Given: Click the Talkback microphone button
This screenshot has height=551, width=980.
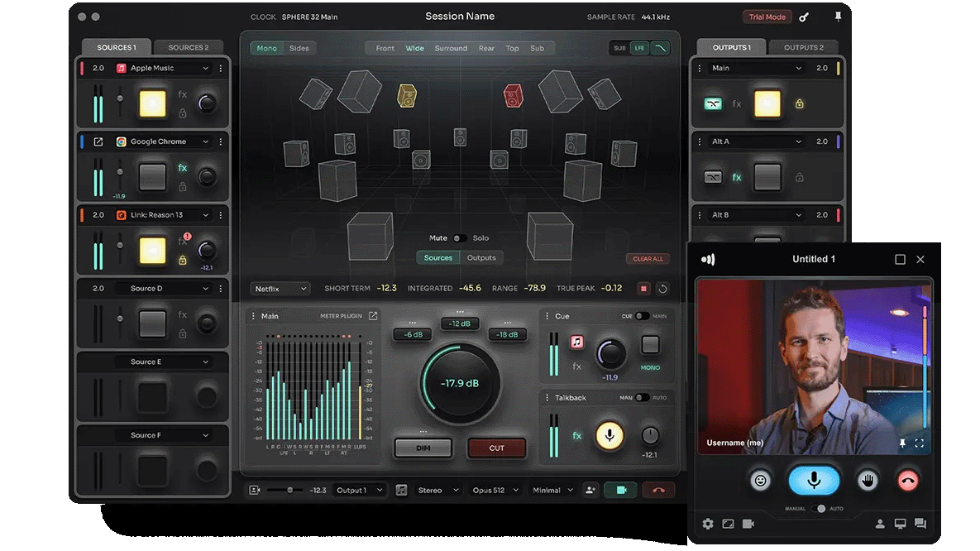Looking at the screenshot, I should (610, 435).
